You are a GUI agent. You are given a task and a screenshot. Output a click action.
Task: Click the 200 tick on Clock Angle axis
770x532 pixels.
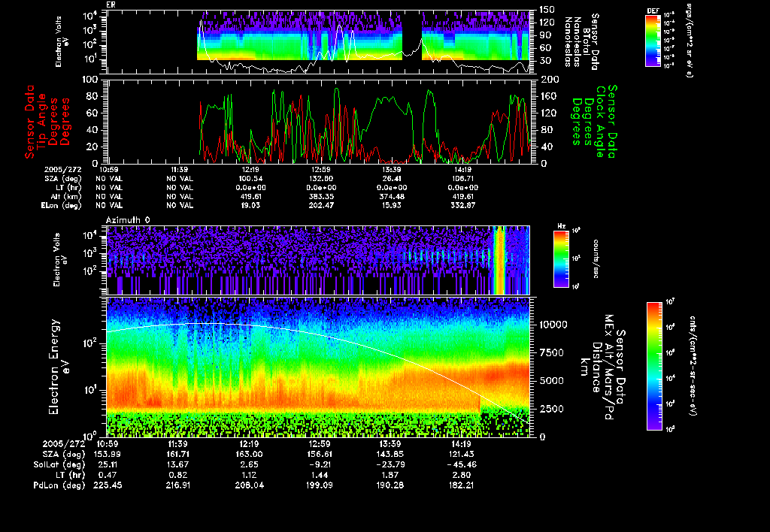point(549,80)
